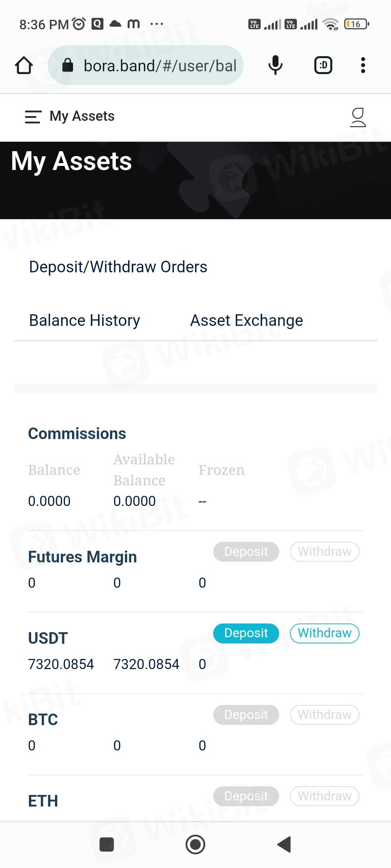The height and width of the screenshot is (868, 391).
Task: Open the user profile icon
Action: pyautogui.click(x=358, y=117)
